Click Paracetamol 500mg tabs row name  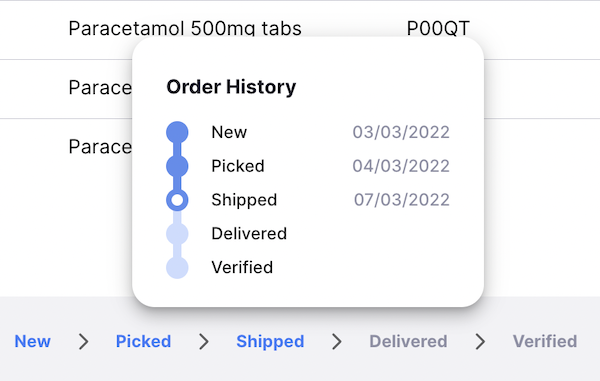pos(185,28)
